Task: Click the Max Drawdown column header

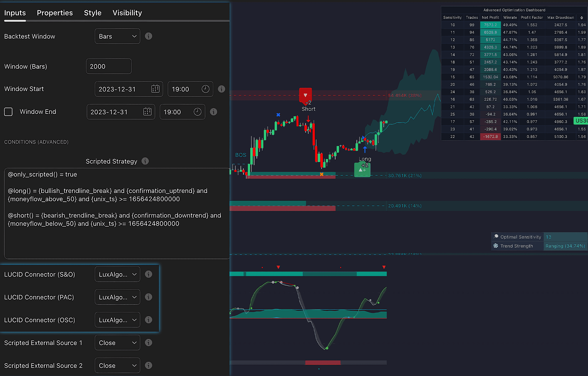Action: [x=561, y=17]
